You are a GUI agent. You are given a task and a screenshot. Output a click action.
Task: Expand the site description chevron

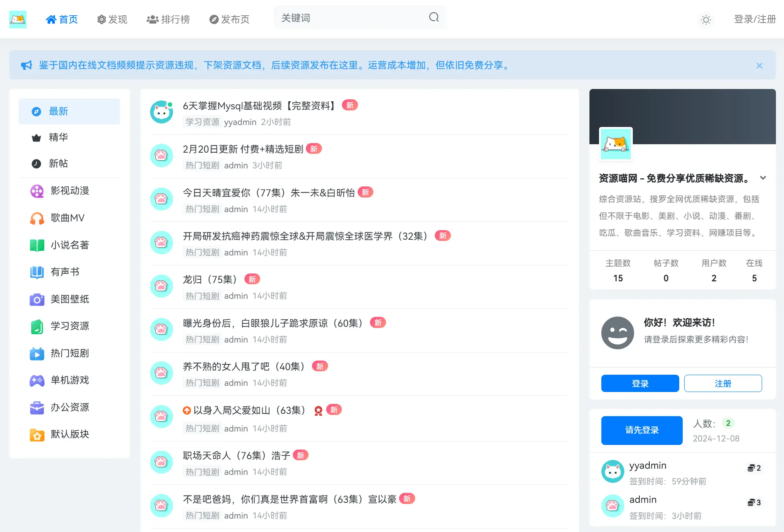click(763, 178)
